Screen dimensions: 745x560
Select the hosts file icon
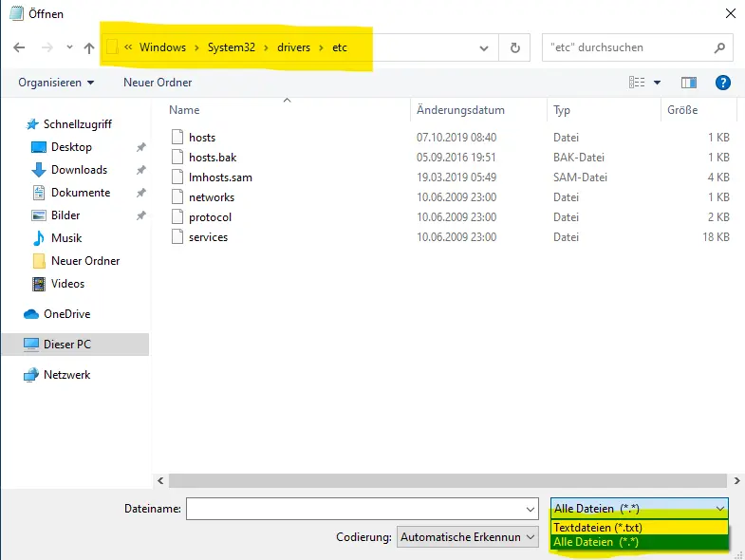pyautogui.click(x=177, y=138)
